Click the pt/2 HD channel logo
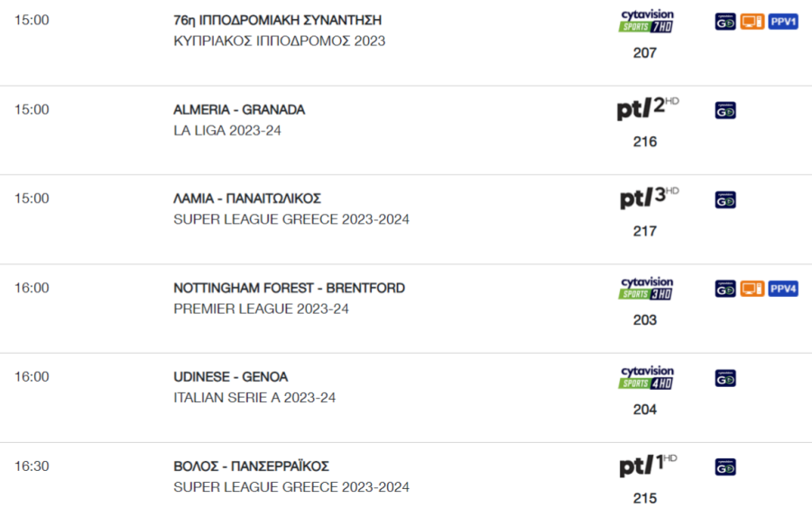This screenshot has height=517, width=812. (647, 108)
